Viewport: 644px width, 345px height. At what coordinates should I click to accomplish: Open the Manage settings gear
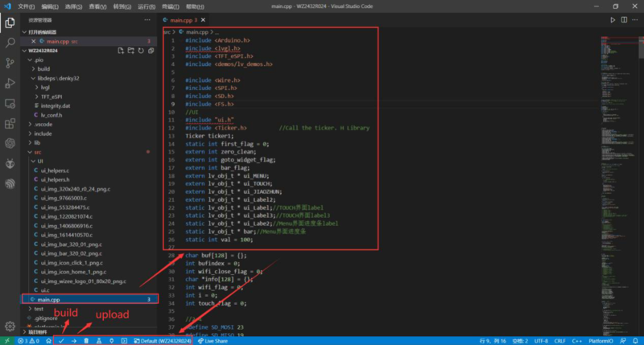tap(10, 327)
